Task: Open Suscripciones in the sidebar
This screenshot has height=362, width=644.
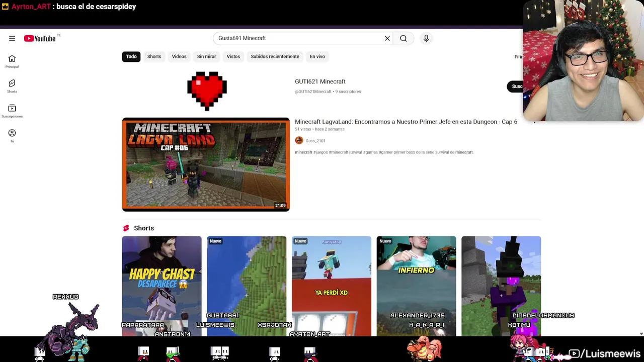Action: (x=12, y=111)
